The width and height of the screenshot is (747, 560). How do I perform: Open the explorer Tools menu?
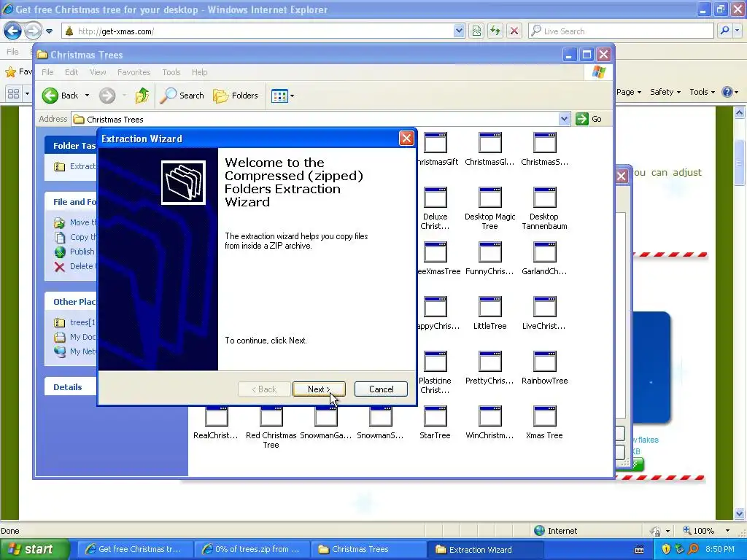click(171, 72)
